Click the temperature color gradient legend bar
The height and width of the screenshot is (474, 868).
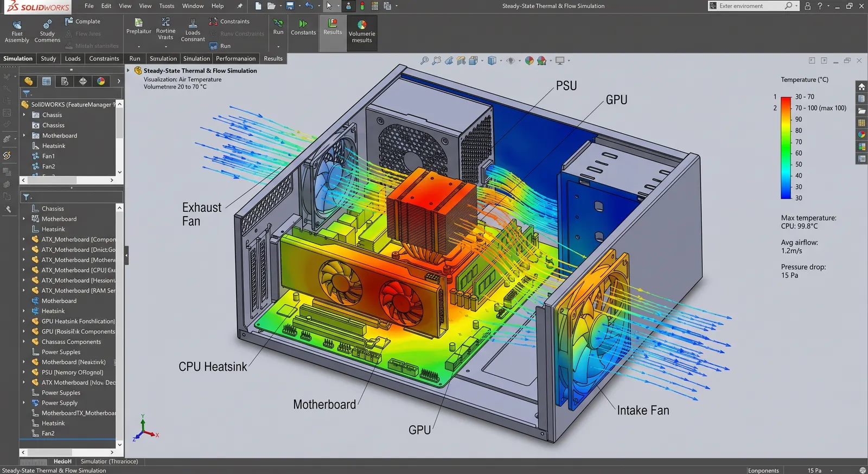click(x=786, y=148)
